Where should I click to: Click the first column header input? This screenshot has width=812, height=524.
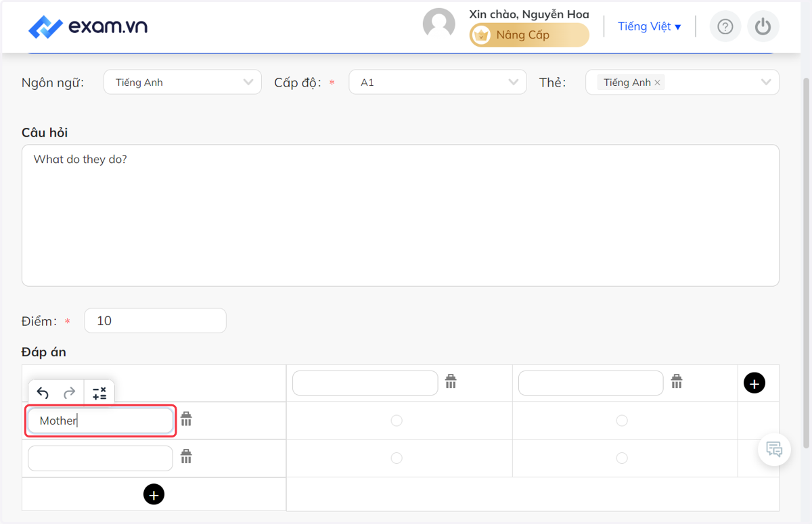coord(365,383)
